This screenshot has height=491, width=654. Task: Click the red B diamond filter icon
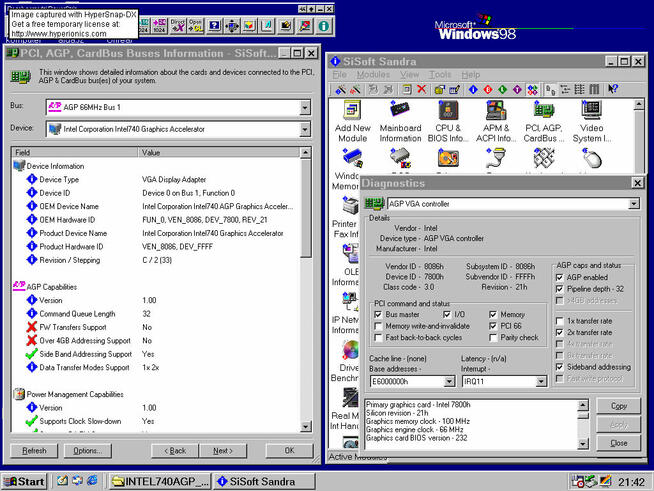pos(488,89)
